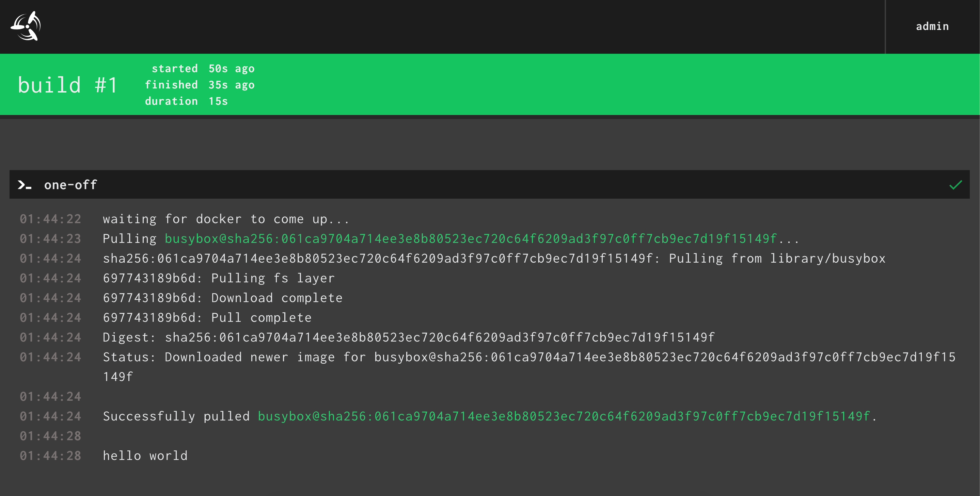Click timestamp of the "Download complete" line
Image resolution: width=980 pixels, height=496 pixels.
pyautogui.click(x=51, y=298)
